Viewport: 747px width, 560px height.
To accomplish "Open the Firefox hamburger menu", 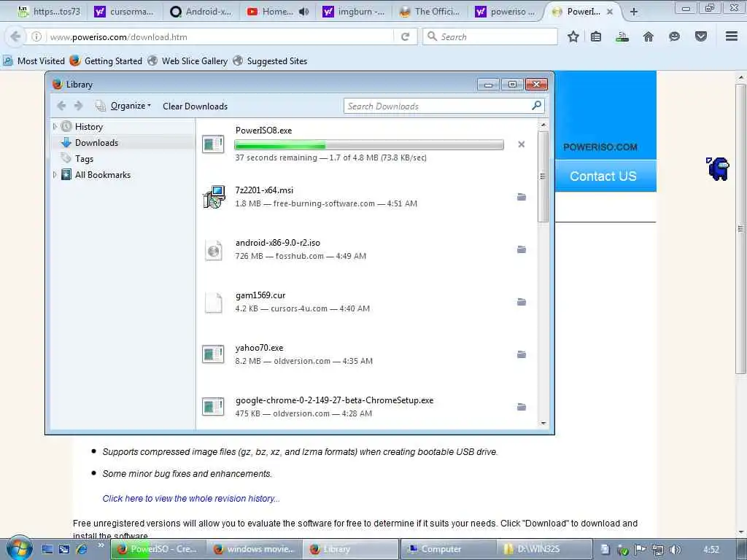I will pyautogui.click(x=732, y=36).
